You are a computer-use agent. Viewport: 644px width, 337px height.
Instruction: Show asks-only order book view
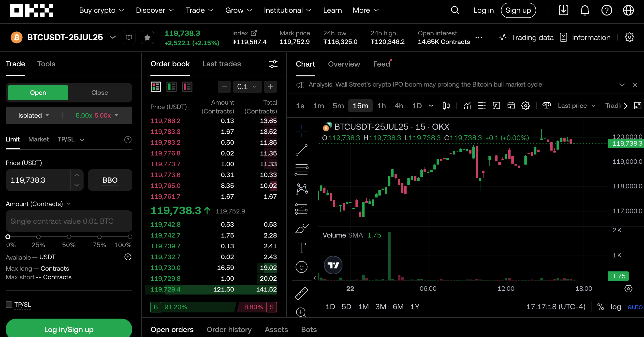(187, 87)
